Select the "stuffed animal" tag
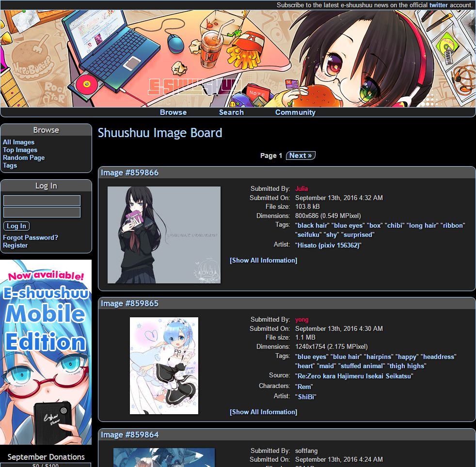The image size is (476, 467). [362, 366]
